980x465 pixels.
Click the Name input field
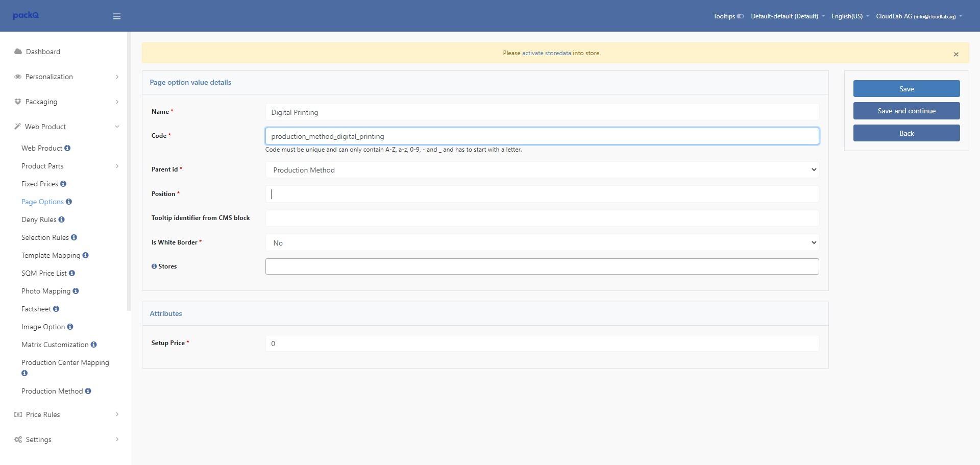point(542,112)
